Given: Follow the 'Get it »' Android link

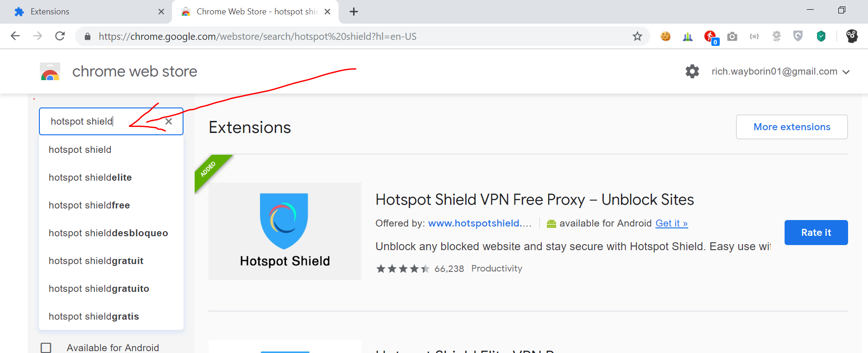Looking at the screenshot, I should click(672, 223).
